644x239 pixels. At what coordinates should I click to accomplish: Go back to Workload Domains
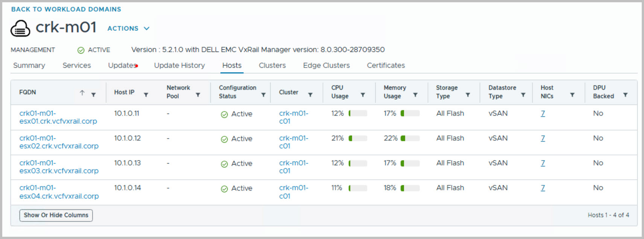point(66,9)
